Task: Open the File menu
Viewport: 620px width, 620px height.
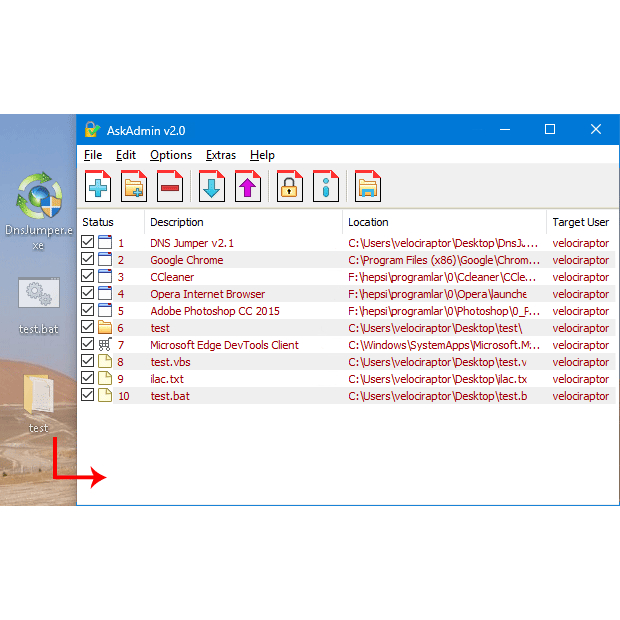Action: [x=93, y=155]
